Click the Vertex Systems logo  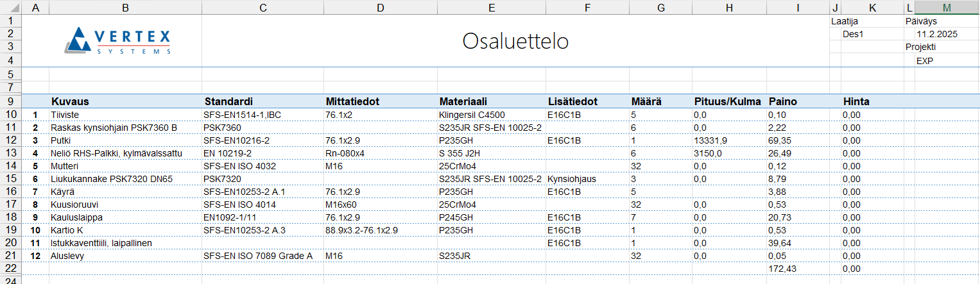(x=119, y=41)
